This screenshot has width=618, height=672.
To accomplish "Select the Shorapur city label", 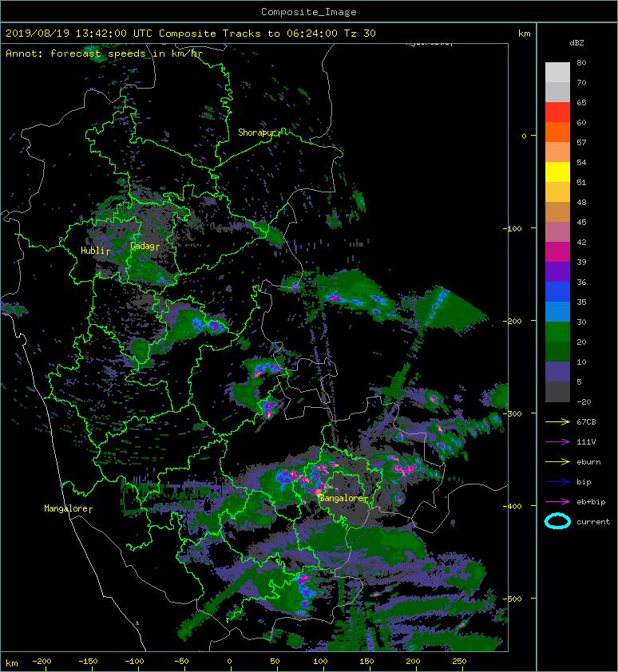I will point(256,132).
